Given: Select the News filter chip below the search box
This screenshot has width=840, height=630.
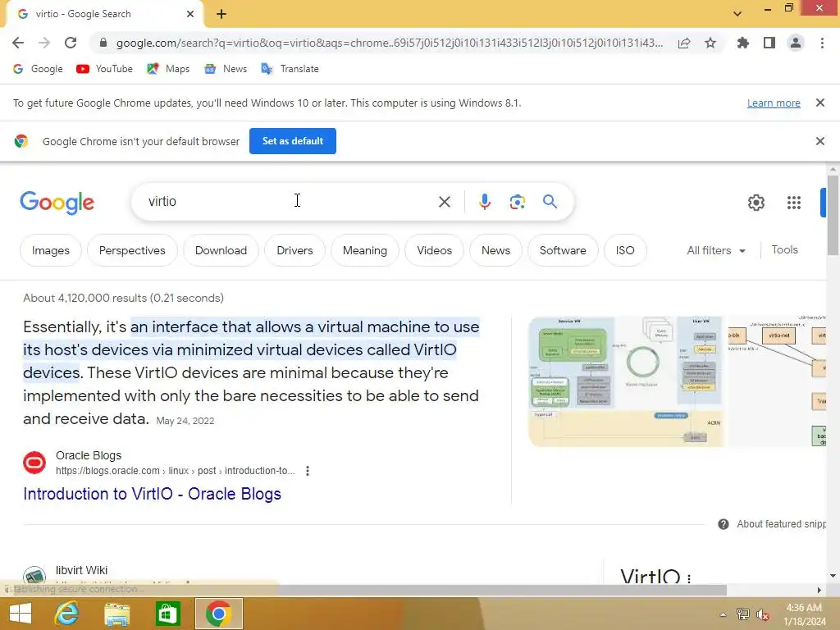Looking at the screenshot, I should pos(495,250).
